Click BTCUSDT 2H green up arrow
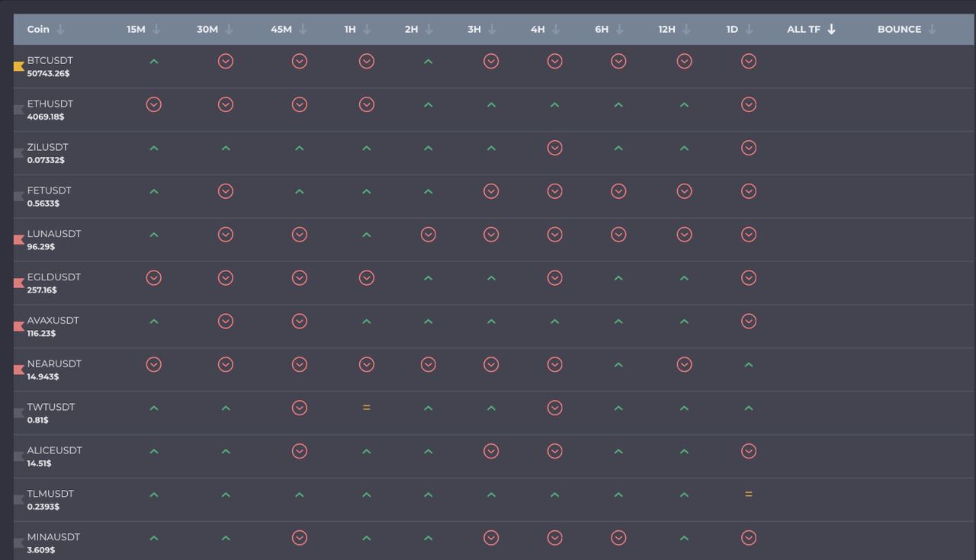Image resolution: width=976 pixels, height=560 pixels. [429, 61]
